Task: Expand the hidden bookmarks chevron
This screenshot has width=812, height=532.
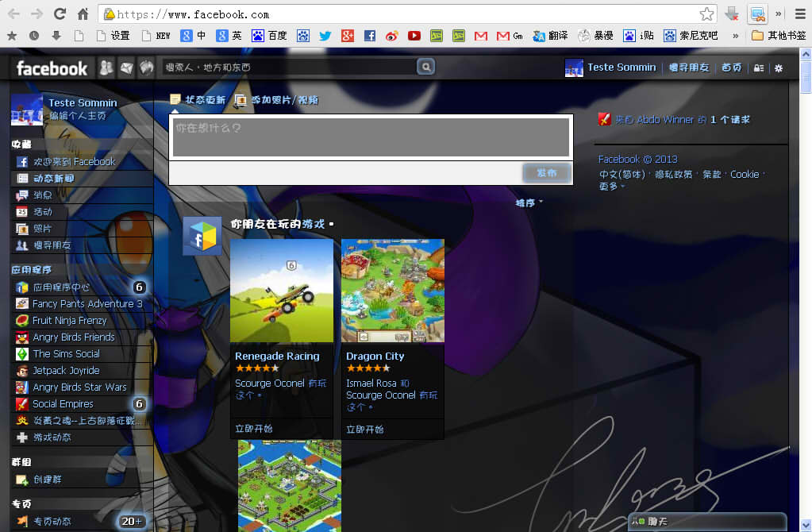Action: [735, 36]
